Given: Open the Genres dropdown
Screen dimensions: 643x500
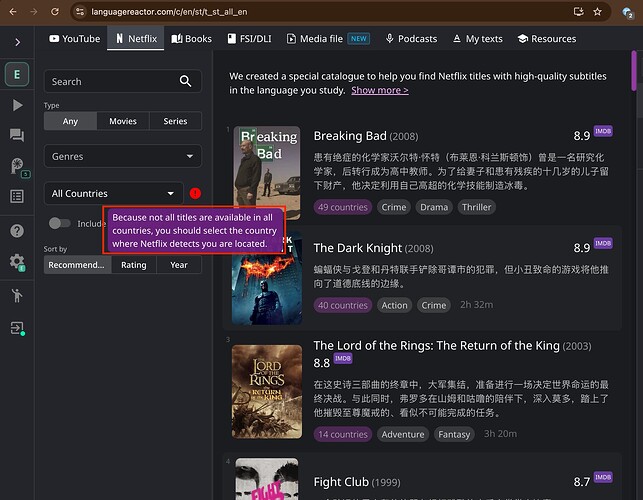Looking at the screenshot, I should 122,156.
